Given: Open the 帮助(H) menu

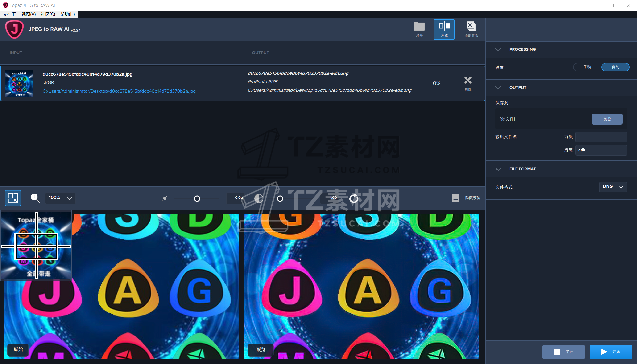Looking at the screenshot, I should click(x=67, y=14).
